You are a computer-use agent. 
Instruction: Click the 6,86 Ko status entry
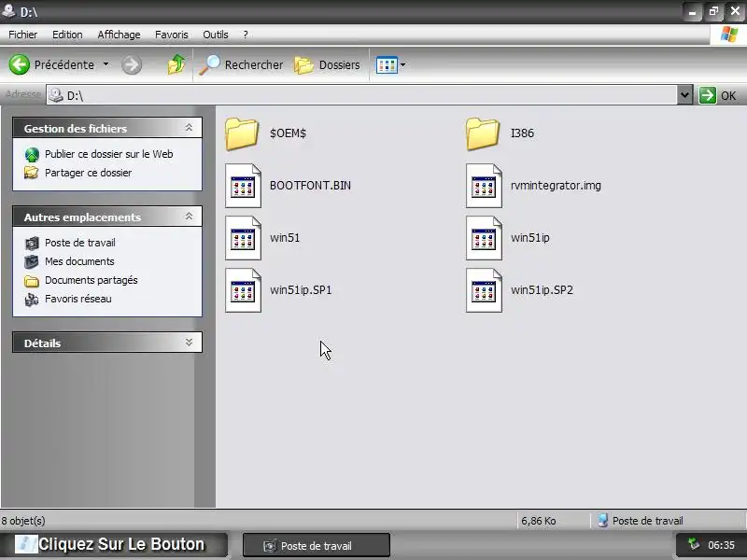click(x=539, y=521)
